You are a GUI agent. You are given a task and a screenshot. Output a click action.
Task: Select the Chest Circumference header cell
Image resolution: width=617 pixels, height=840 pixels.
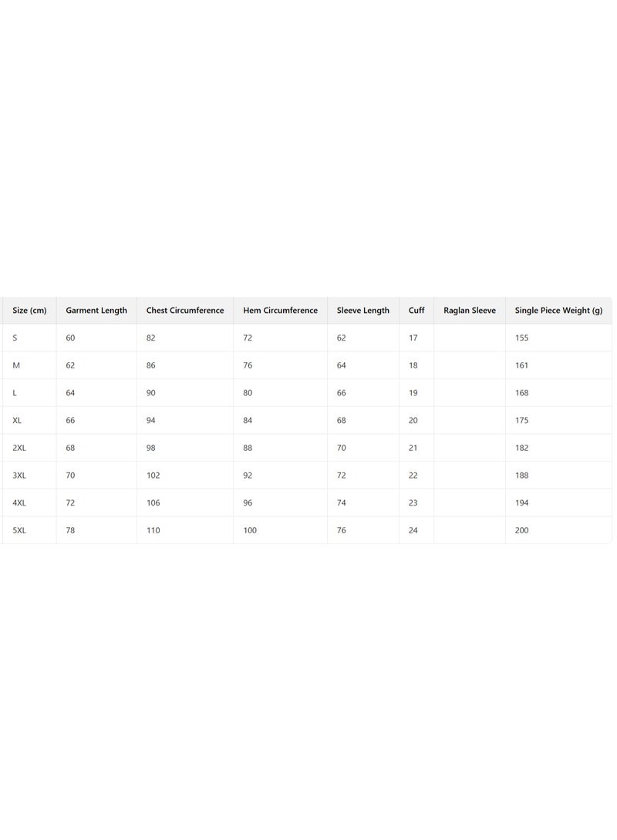pos(185,311)
